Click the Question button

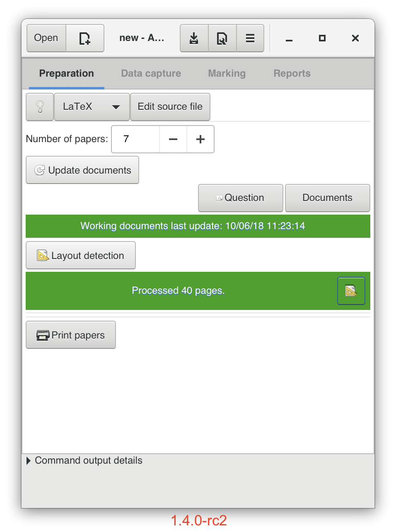tap(240, 198)
